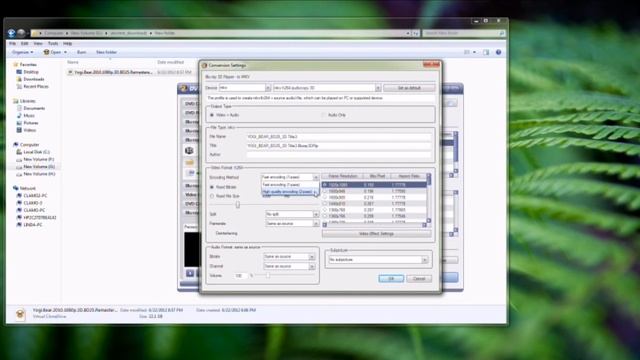Choose Fixed File Size option

tap(212, 196)
